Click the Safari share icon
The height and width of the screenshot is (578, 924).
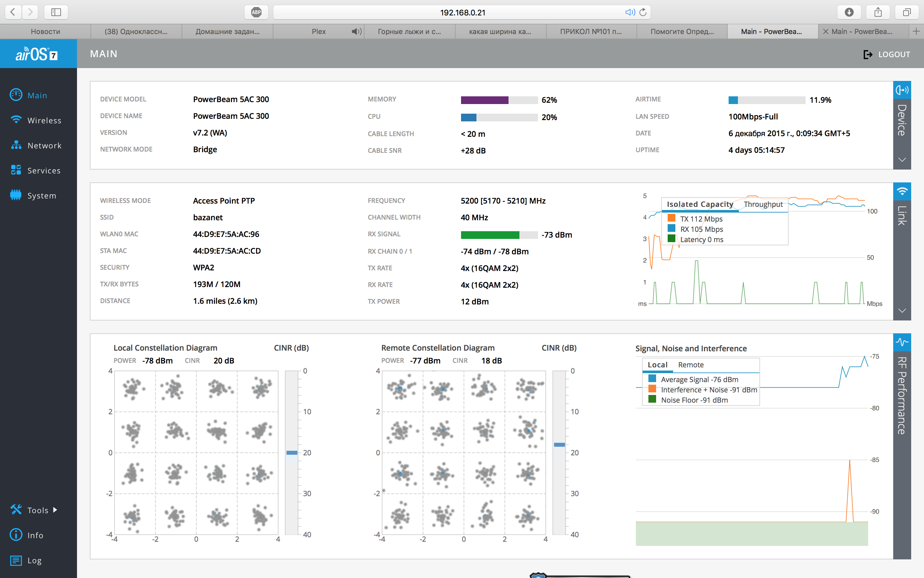pyautogui.click(x=878, y=12)
